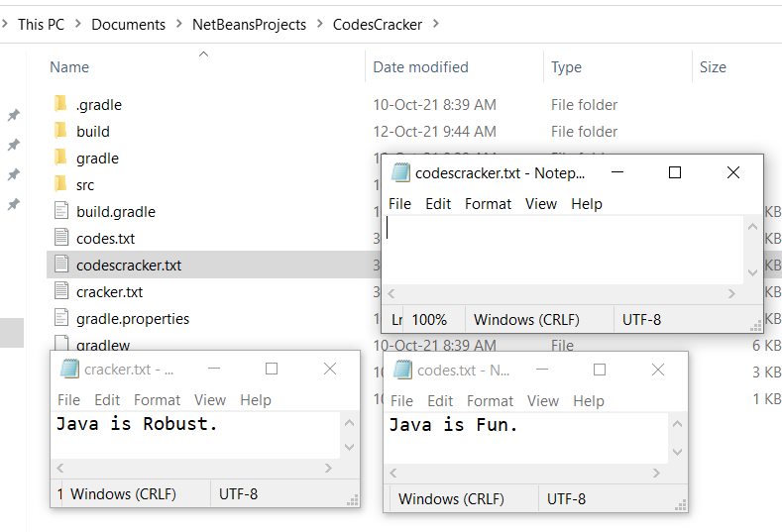Open Edit menu in codescracker.txt Notepad
This screenshot has height=532, width=782.
click(438, 204)
